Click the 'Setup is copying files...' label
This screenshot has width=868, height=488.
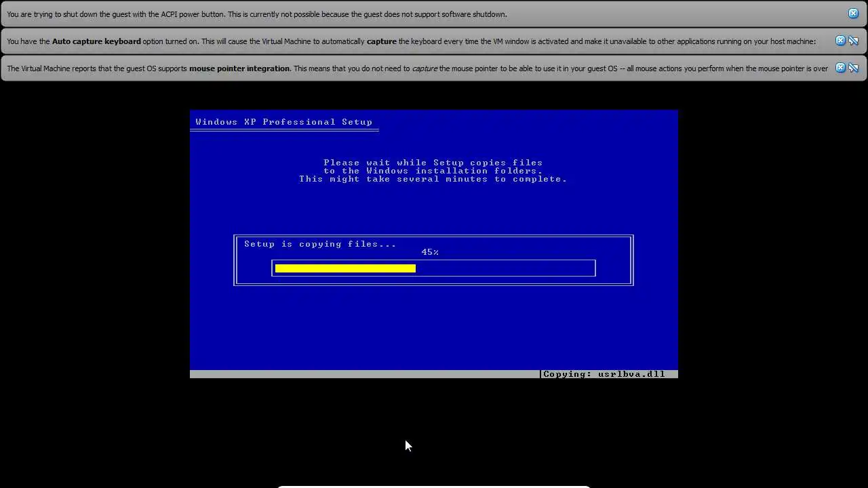(320, 244)
